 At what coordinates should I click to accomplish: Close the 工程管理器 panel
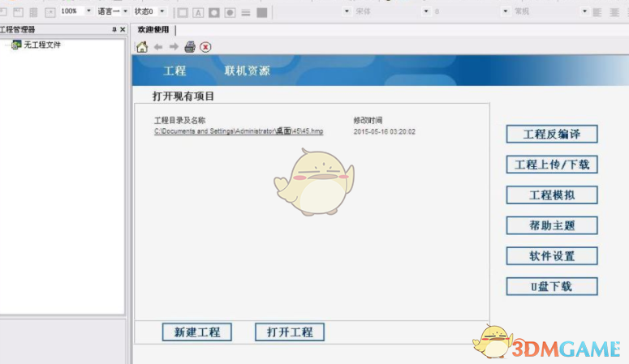(x=123, y=29)
